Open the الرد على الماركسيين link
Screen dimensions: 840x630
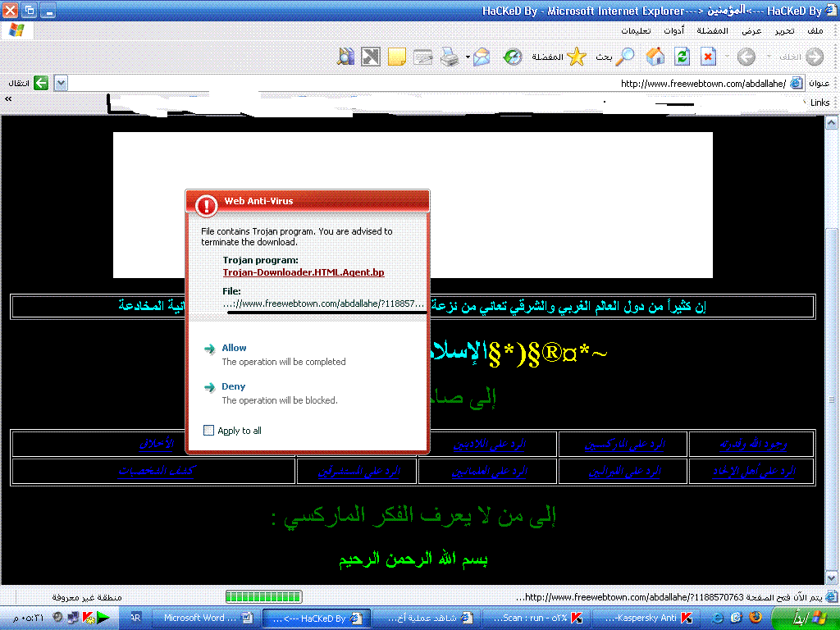point(624,444)
